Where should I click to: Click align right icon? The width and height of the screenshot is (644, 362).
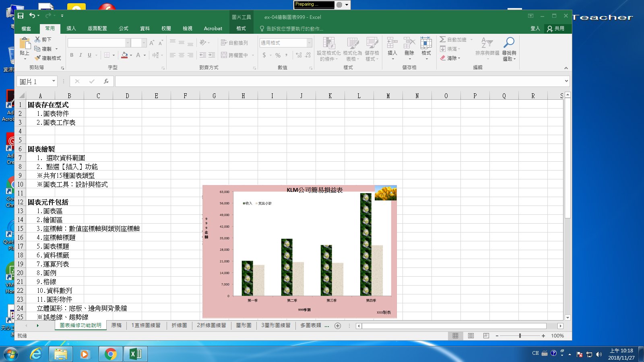pyautogui.click(x=190, y=55)
